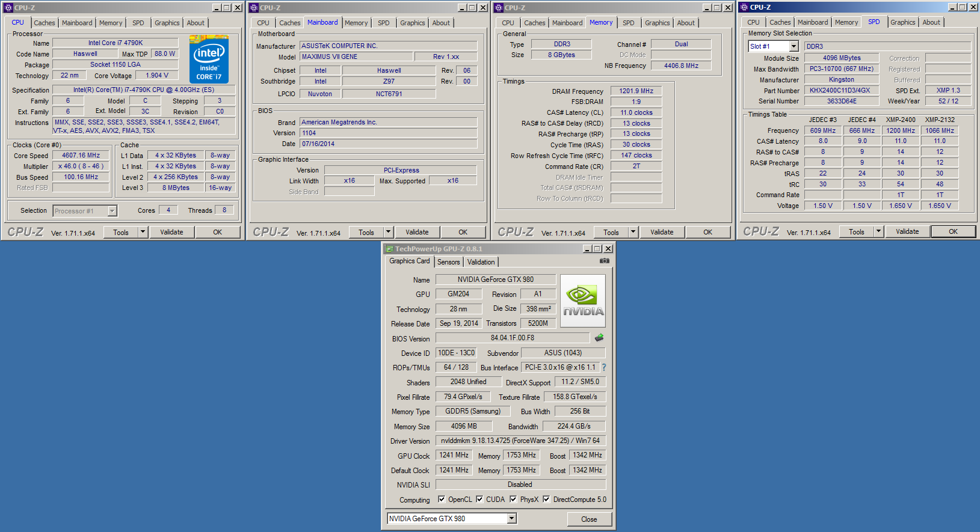Screen dimensions: 980x532
Task: Click the NVIDIA logo in GPU-Z
Action: pyautogui.click(x=583, y=301)
